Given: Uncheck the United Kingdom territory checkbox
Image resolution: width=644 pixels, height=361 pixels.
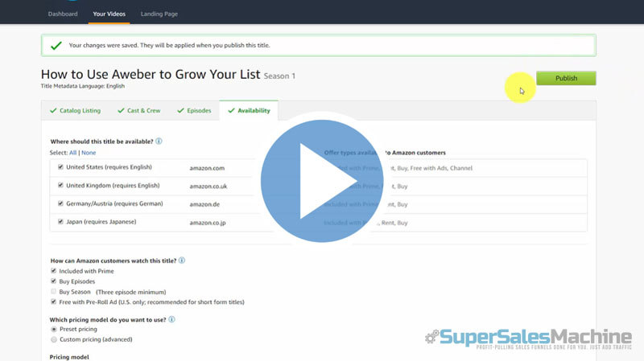Looking at the screenshot, I should [x=60, y=185].
